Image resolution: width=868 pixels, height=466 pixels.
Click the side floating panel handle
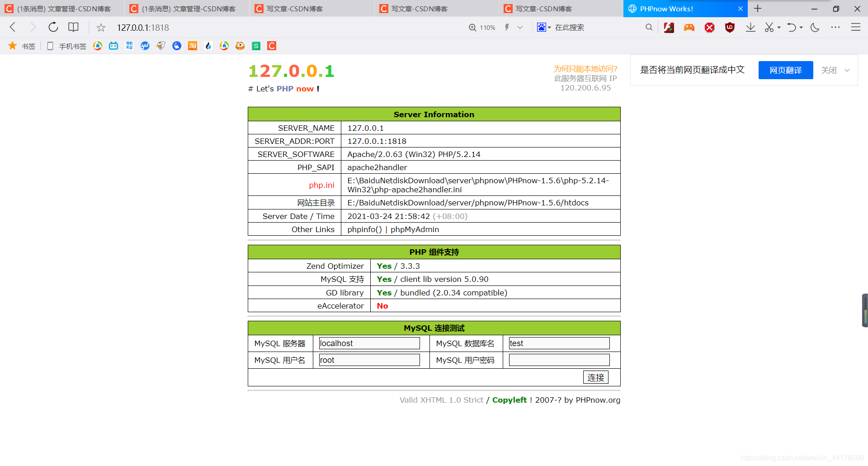point(865,310)
